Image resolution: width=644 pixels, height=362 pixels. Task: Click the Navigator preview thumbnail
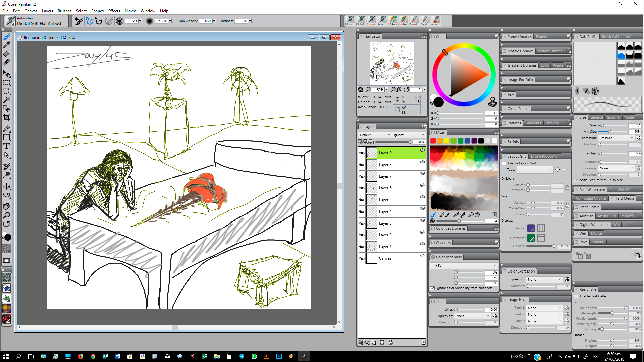click(392, 63)
